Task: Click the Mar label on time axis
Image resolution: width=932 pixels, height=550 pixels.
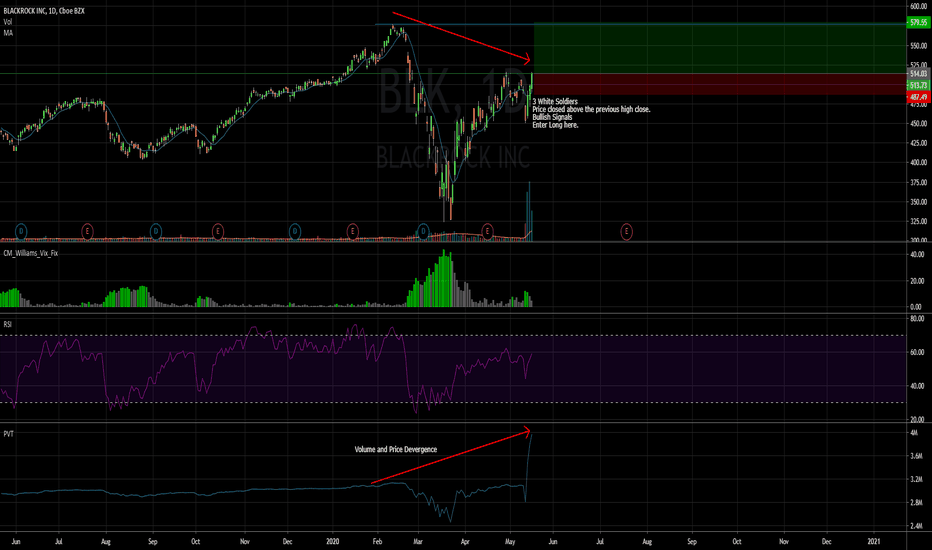Action: point(418,542)
